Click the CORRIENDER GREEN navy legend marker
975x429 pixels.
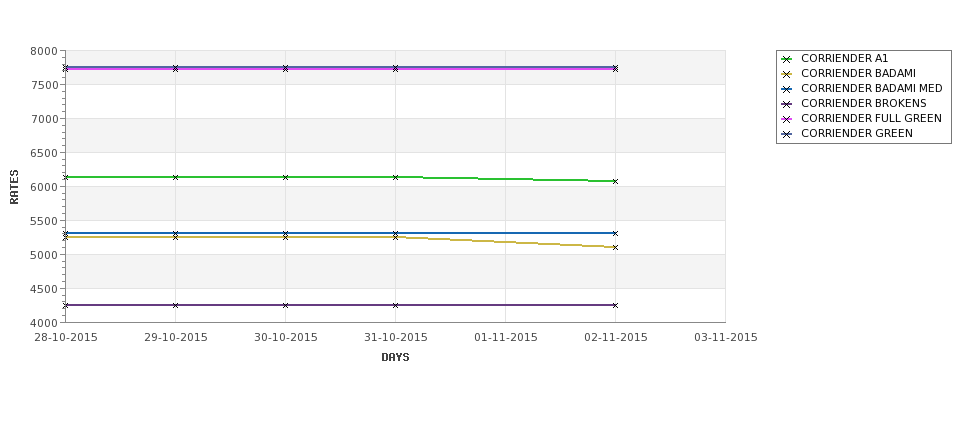[x=787, y=134]
